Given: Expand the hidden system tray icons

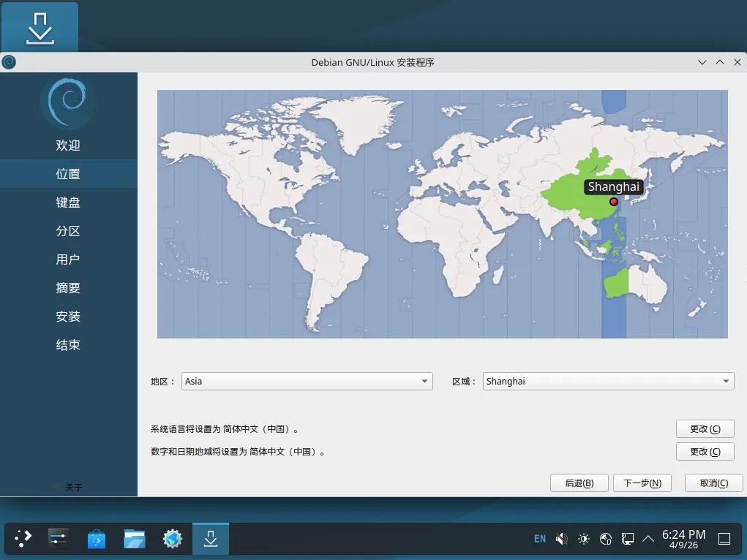Looking at the screenshot, I should [x=648, y=539].
